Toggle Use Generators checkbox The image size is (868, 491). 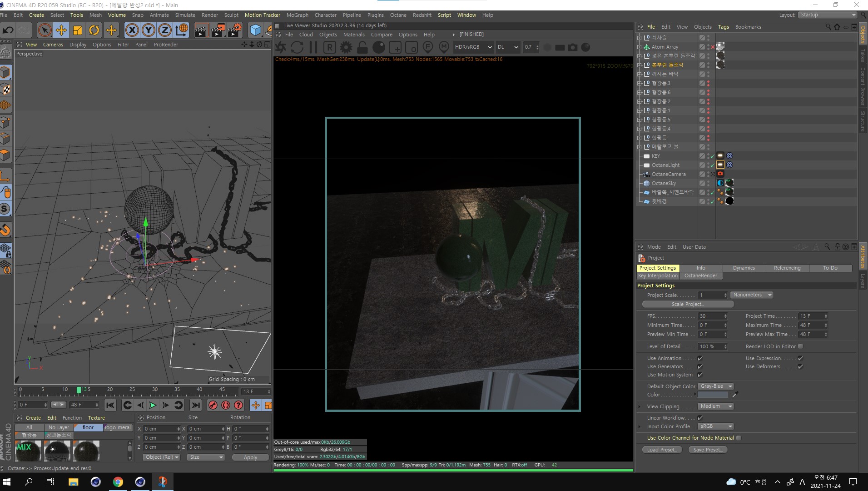pyautogui.click(x=700, y=366)
